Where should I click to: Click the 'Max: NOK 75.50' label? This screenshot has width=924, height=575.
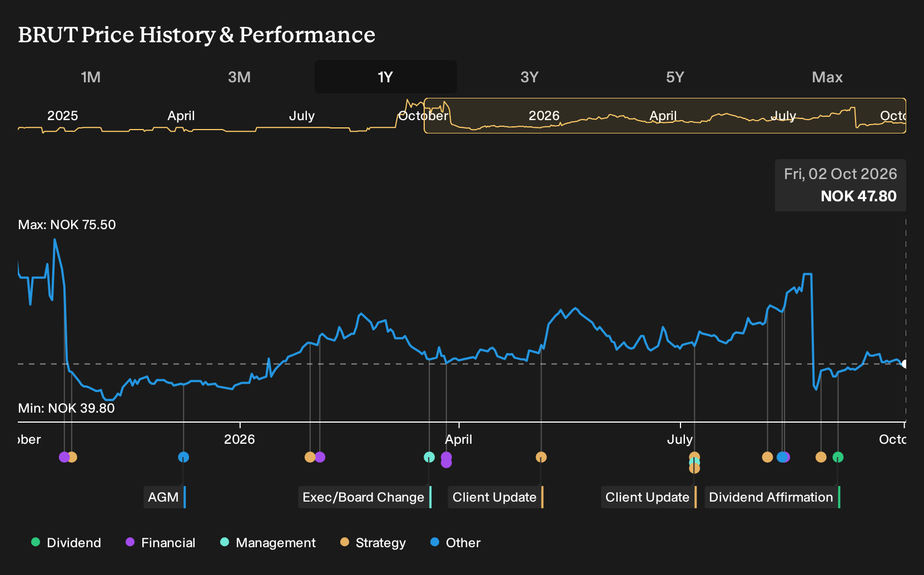[67, 225]
